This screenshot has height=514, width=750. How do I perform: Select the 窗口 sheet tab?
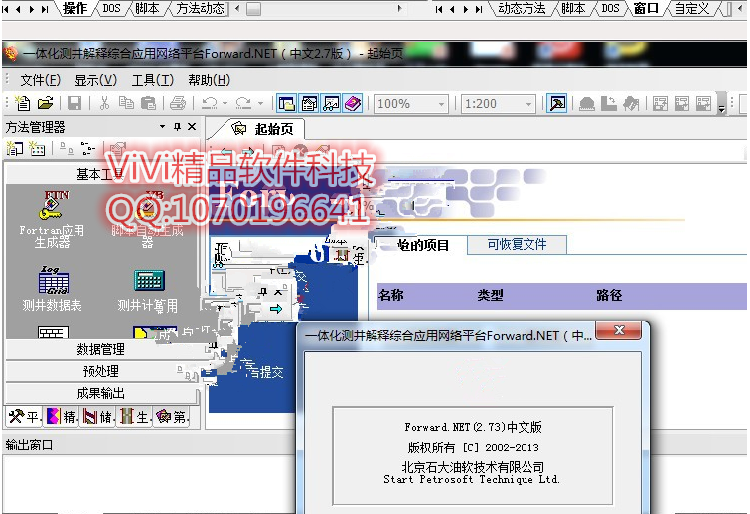pos(646,8)
